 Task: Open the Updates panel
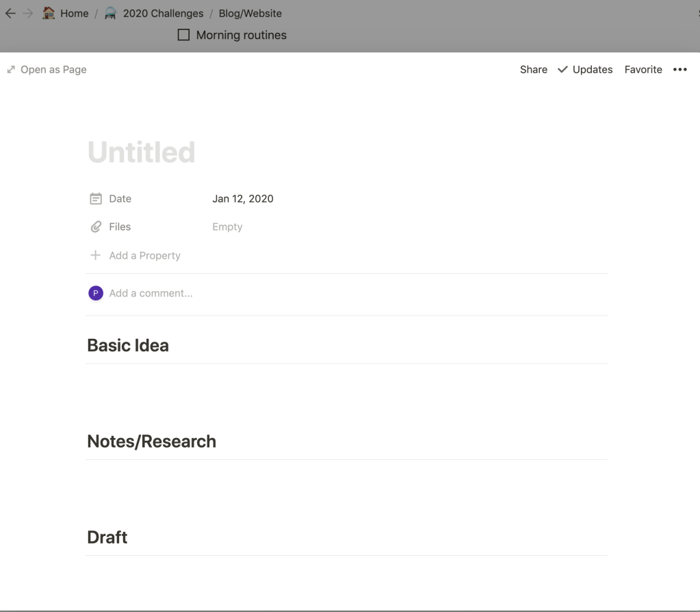pos(585,70)
